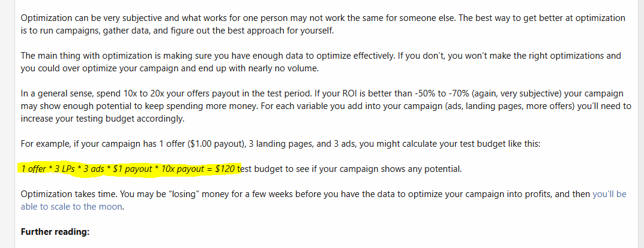Click "1 offer" at start of formula
644x248 pixels.
[x=34, y=169]
